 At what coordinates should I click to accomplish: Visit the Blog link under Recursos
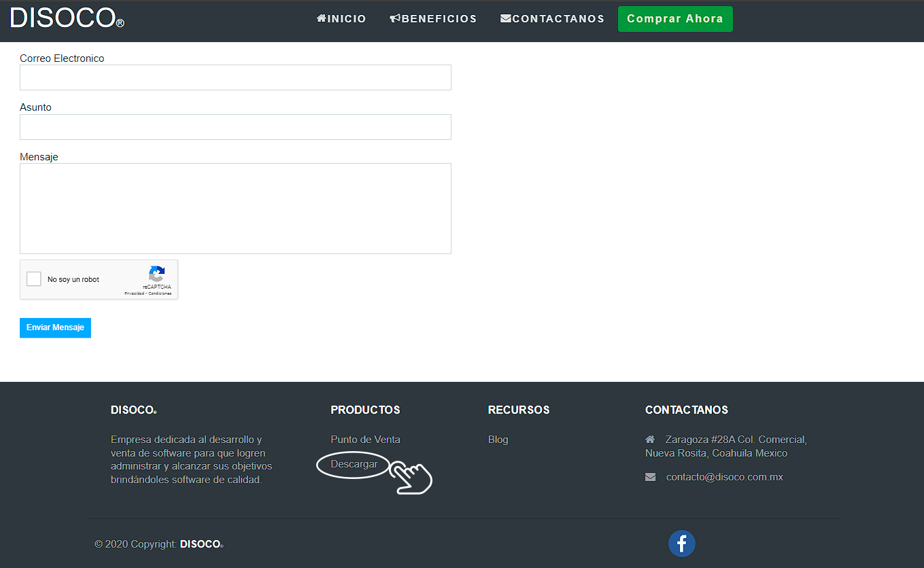pyautogui.click(x=498, y=440)
